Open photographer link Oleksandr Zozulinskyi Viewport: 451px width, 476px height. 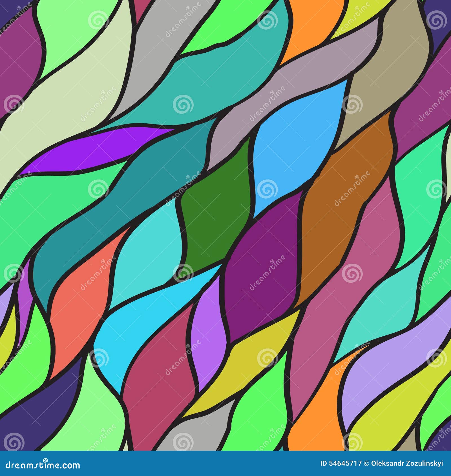(x=409, y=463)
